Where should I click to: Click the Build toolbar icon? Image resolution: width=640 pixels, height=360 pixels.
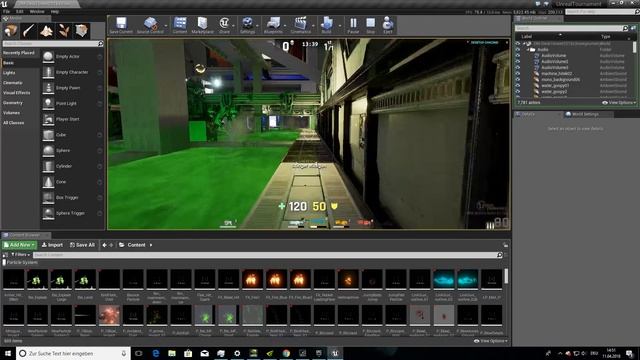(327, 24)
